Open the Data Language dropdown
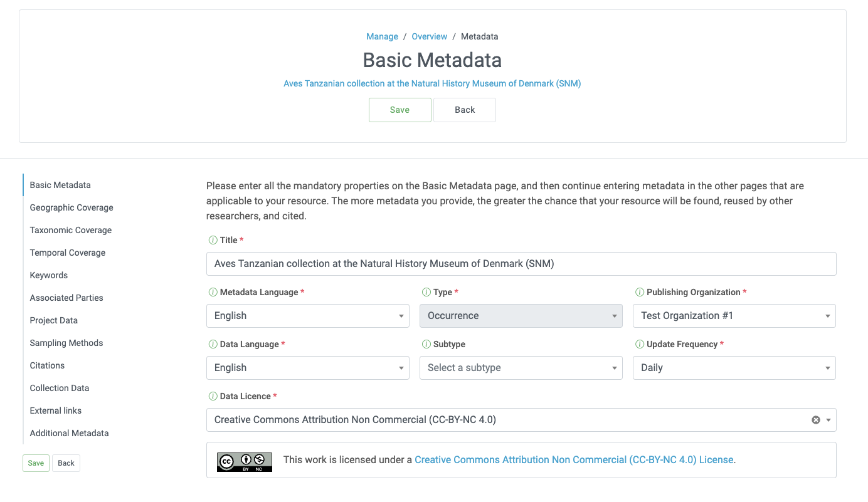 pos(308,368)
